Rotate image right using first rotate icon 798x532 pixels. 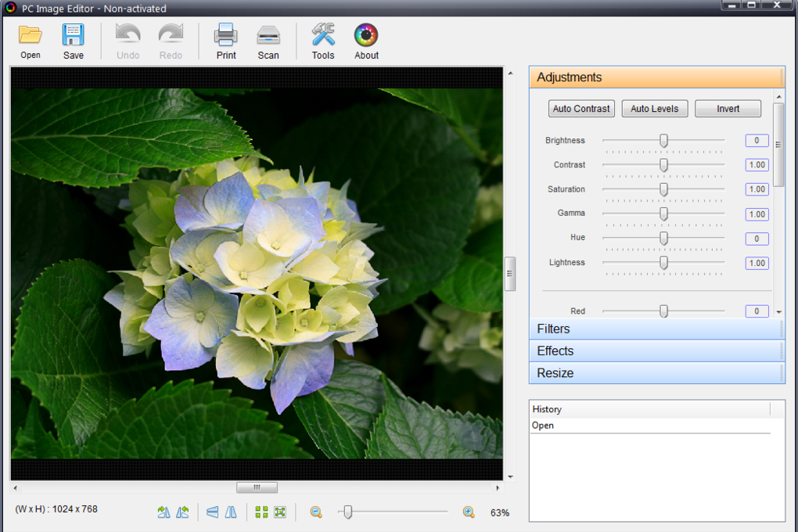point(164,512)
